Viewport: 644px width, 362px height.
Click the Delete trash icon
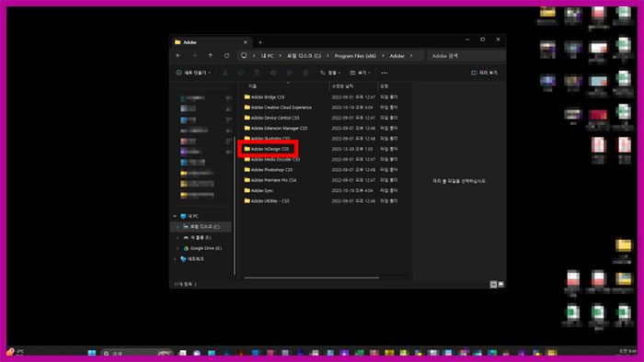point(305,73)
